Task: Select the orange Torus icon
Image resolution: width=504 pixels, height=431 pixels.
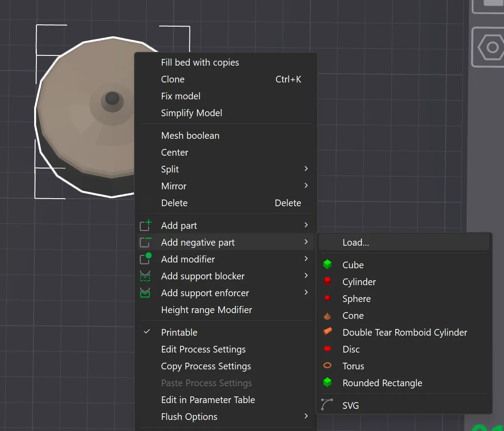Action: tap(327, 366)
